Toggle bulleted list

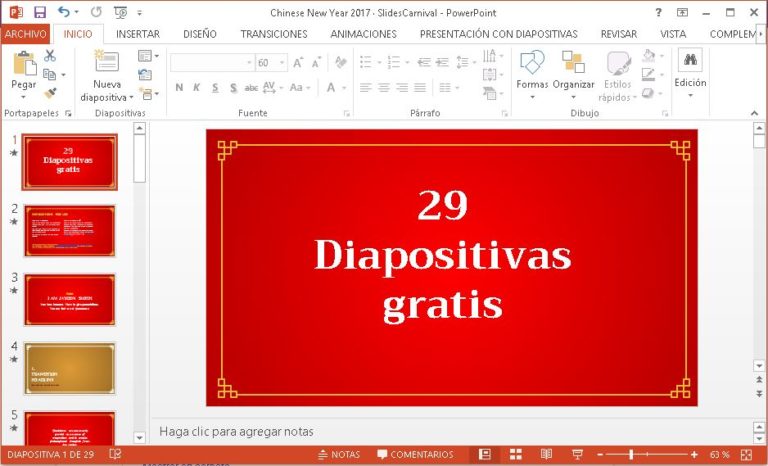pyautogui.click(x=366, y=62)
